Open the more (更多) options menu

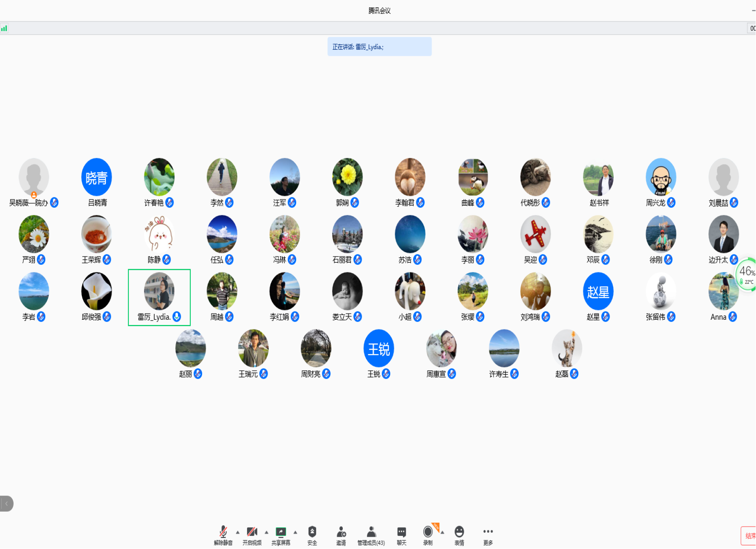click(x=488, y=535)
